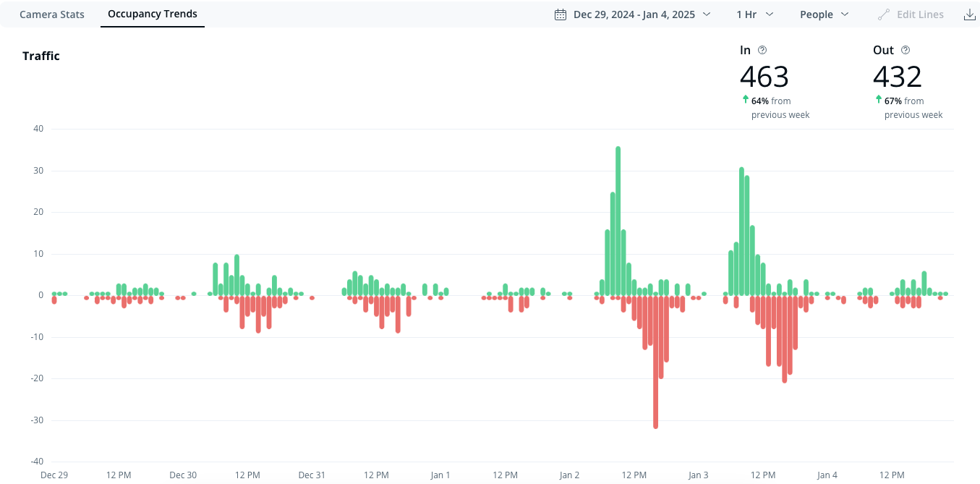Click the longest red bar on Jan 2
The width and height of the screenshot is (980, 484).
coord(656,362)
